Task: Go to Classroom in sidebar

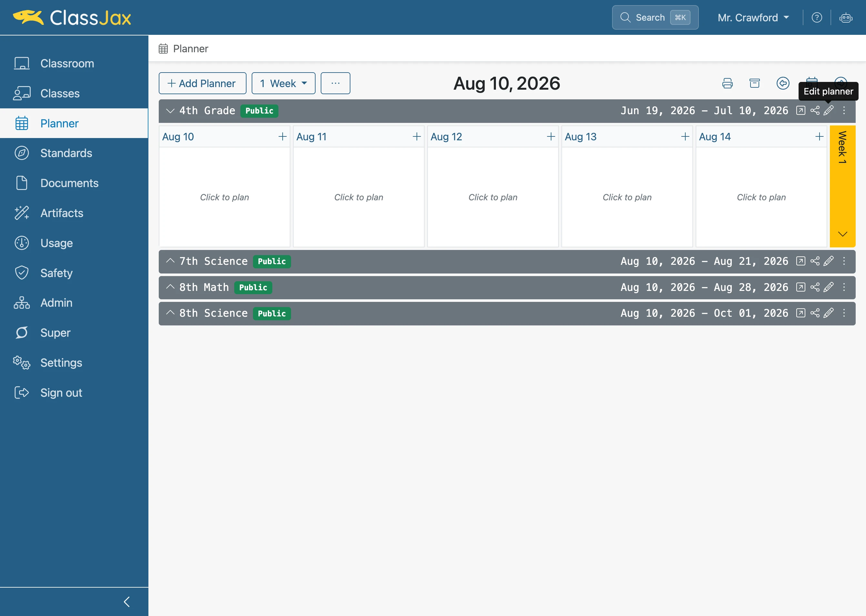Action: pyautogui.click(x=74, y=63)
